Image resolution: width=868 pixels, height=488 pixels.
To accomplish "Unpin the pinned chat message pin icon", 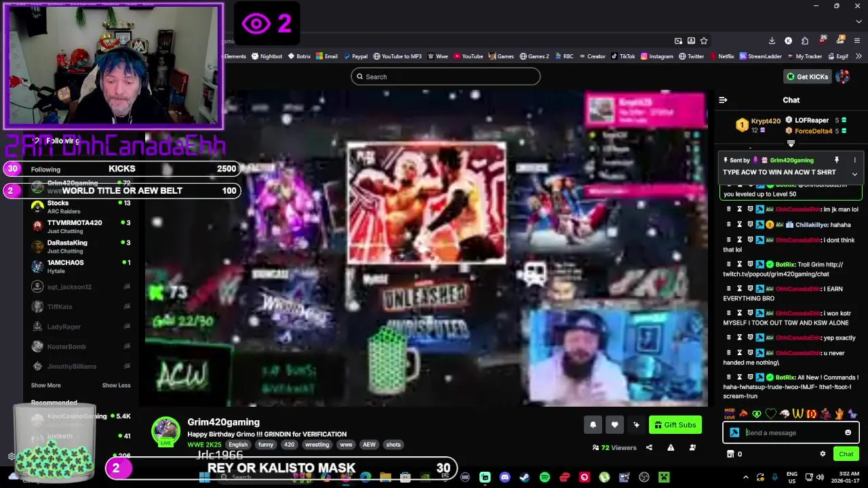I will [x=836, y=160].
